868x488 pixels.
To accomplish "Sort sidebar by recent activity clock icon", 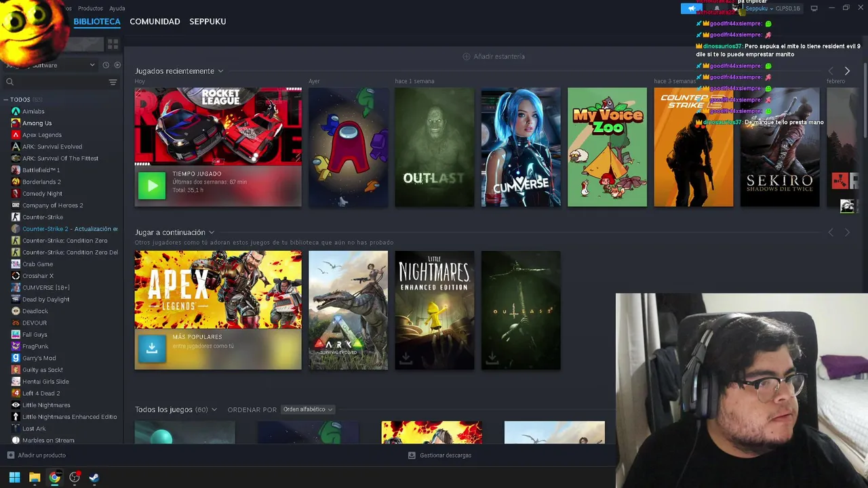I will (x=106, y=65).
